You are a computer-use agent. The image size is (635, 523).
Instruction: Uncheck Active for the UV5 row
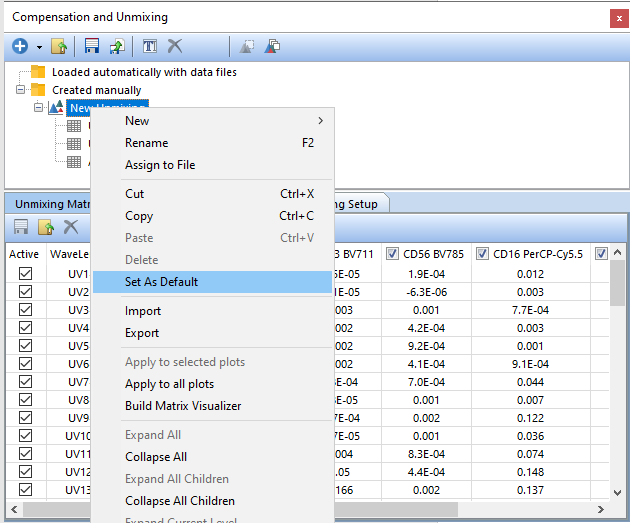26,346
